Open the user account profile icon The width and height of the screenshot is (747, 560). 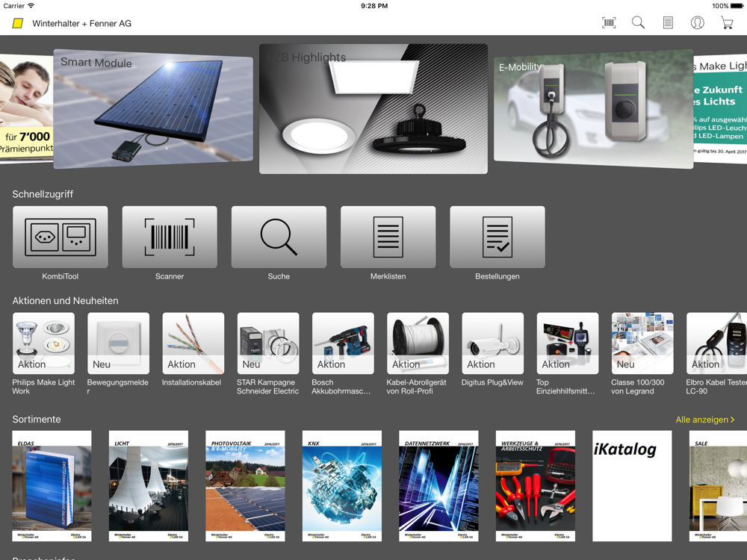698,23
